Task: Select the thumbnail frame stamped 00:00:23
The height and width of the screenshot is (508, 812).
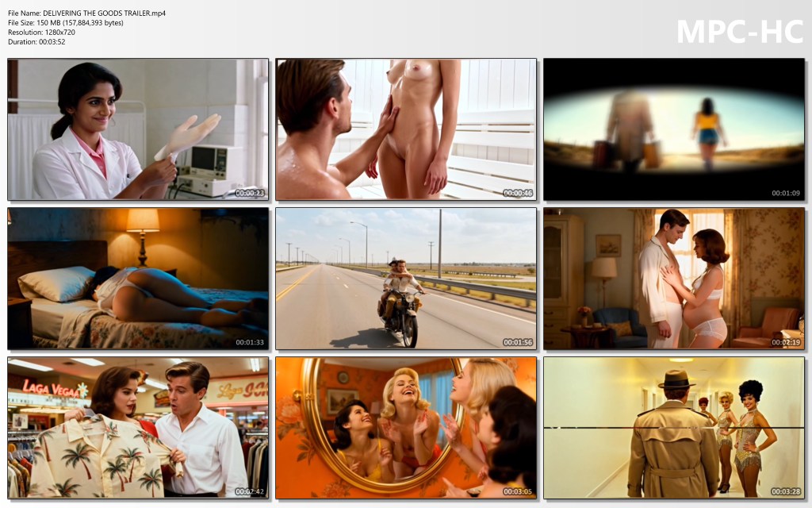Action: 138,129
